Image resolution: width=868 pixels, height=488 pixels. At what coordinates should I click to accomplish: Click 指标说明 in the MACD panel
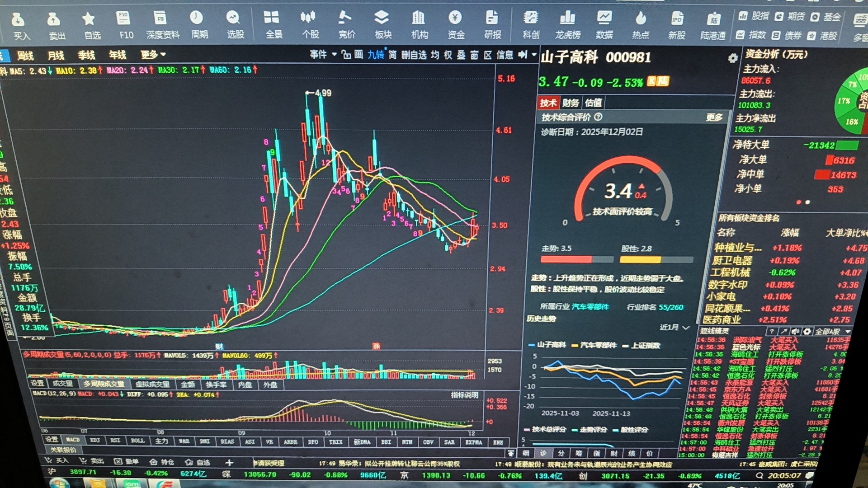pyautogui.click(x=464, y=395)
